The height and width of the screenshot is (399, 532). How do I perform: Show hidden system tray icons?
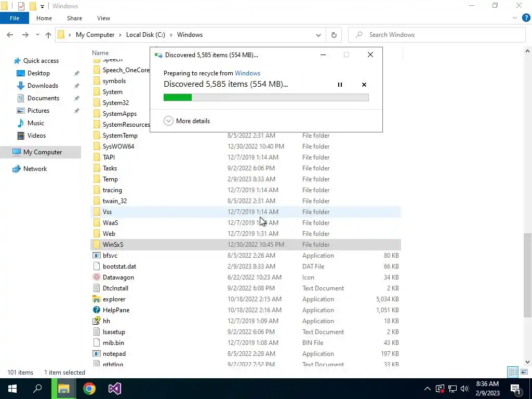click(428, 389)
